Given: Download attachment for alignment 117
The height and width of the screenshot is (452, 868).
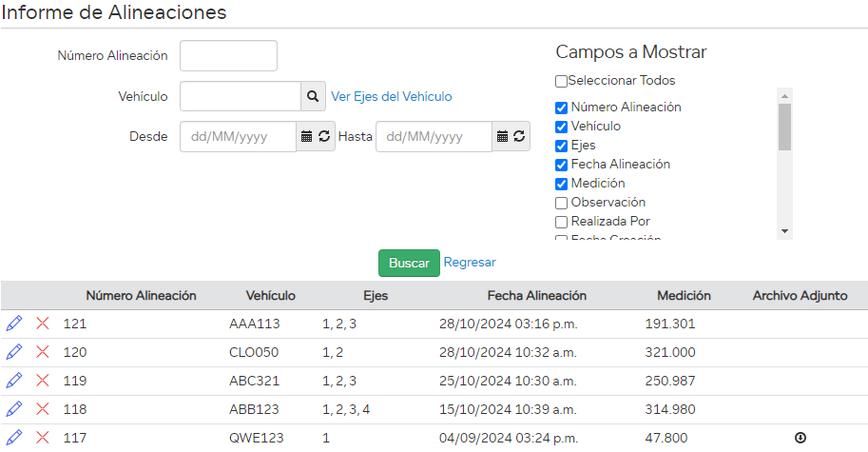Looking at the screenshot, I should [800, 438].
